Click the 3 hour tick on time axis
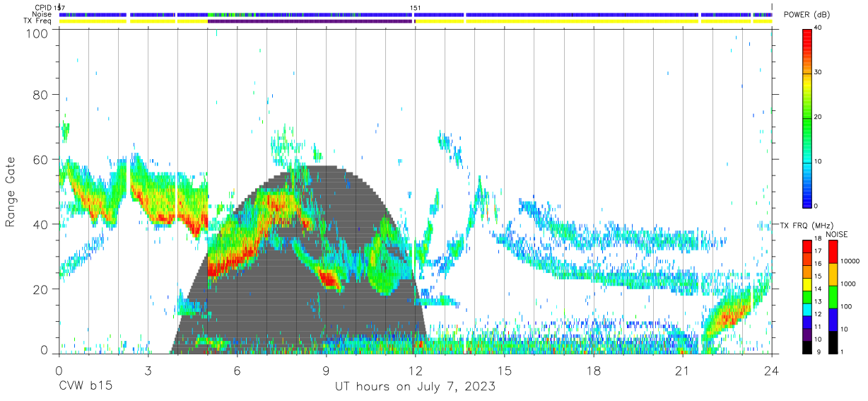Image resolution: width=868 pixels, height=401 pixels. pos(148,371)
